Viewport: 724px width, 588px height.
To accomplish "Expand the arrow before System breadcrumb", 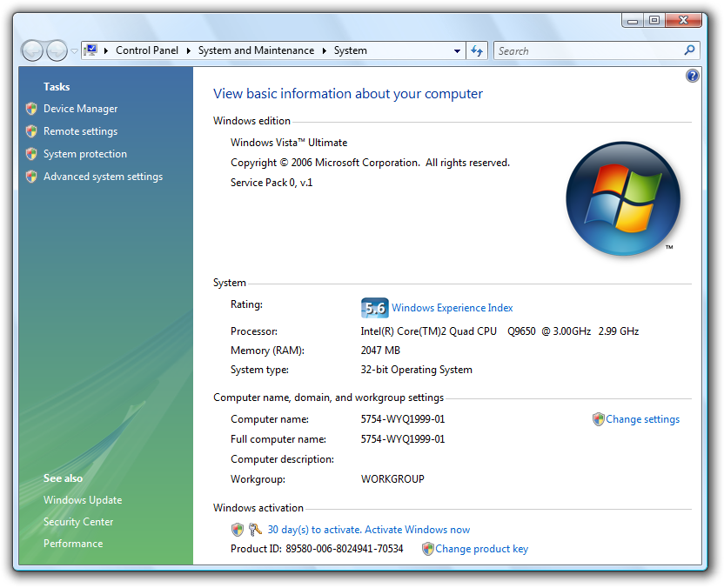I will [x=324, y=50].
